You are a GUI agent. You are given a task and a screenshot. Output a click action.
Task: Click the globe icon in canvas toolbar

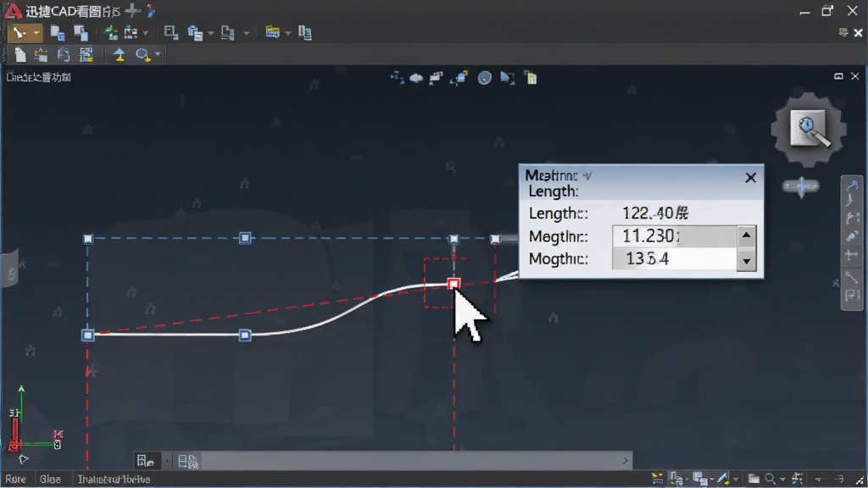pos(484,78)
